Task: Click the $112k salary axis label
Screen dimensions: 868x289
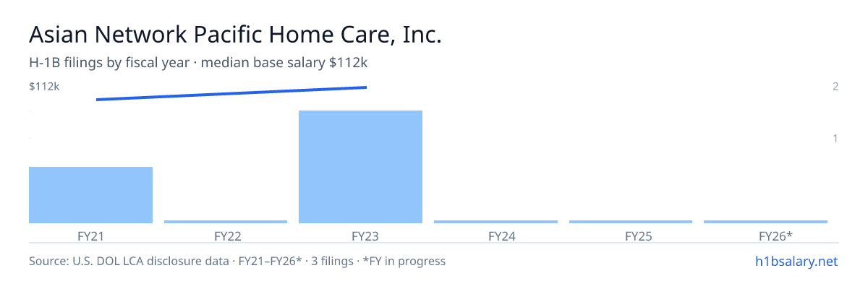Action: click(x=44, y=87)
